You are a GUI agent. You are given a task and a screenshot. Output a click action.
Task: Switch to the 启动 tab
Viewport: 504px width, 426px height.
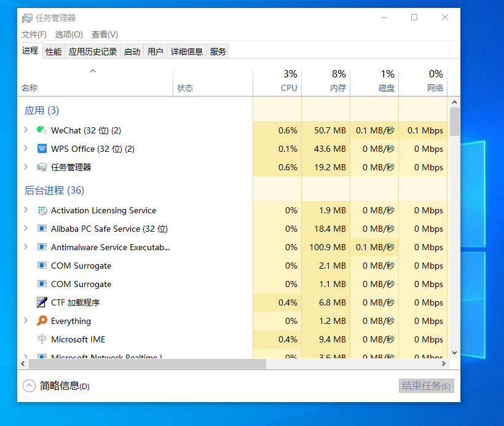[132, 52]
